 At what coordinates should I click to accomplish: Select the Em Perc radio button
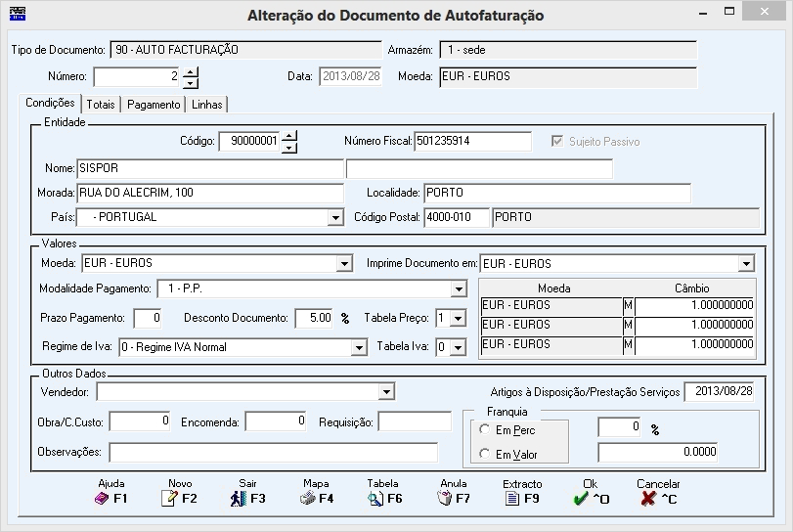pyautogui.click(x=484, y=429)
